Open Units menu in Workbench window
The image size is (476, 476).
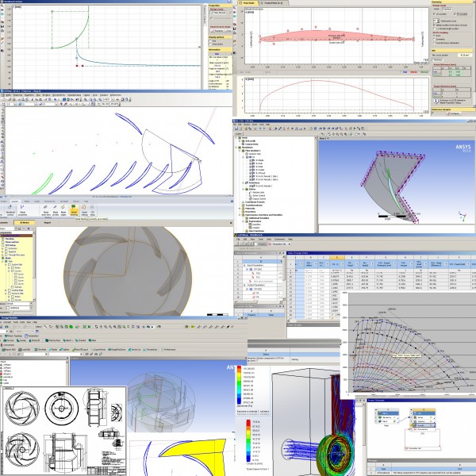[269, 239]
